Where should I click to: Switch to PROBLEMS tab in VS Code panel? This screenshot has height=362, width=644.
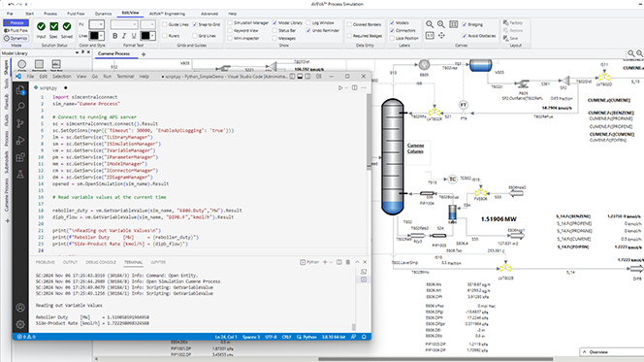coord(45,262)
